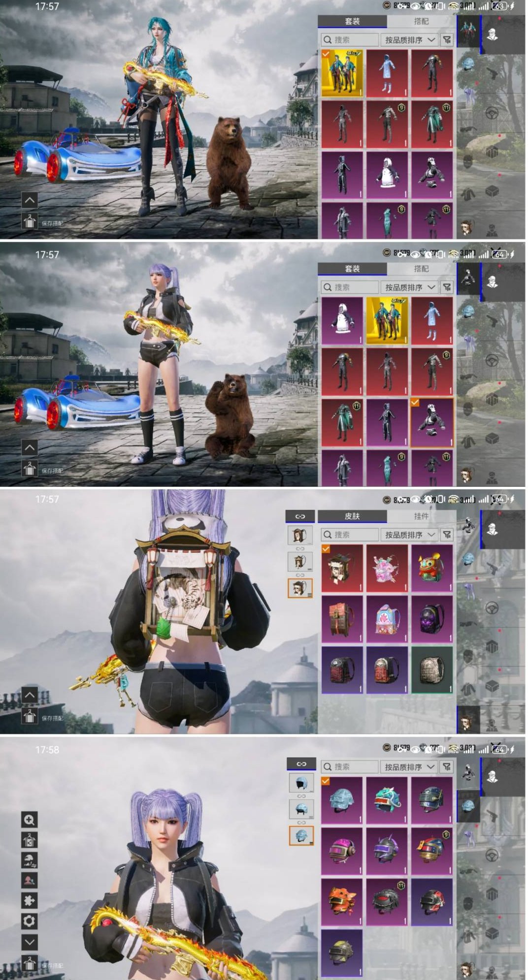Open 按品质排序 sort dropdown above helmet skins
Image resolution: width=529 pixels, height=980 pixels.
click(x=409, y=767)
